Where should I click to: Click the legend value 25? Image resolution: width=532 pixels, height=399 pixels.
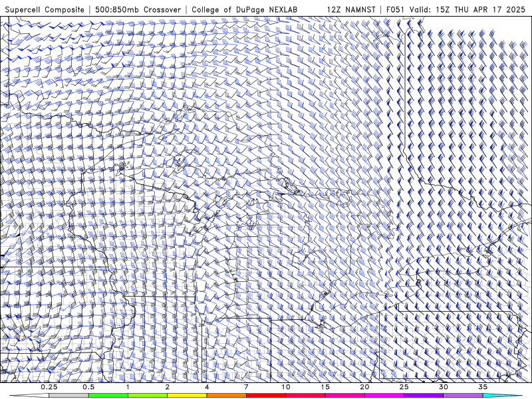pyautogui.click(x=404, y=387)
